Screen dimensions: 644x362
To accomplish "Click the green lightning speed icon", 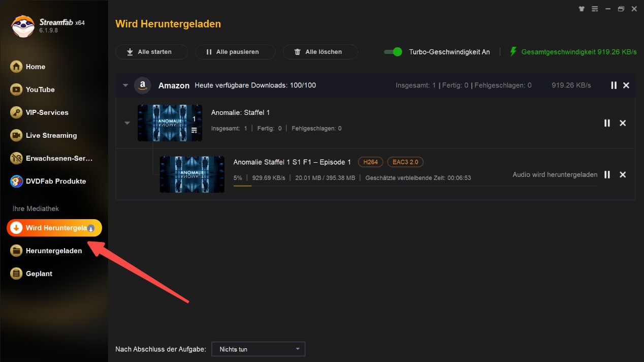I will (x=513, y=51).
